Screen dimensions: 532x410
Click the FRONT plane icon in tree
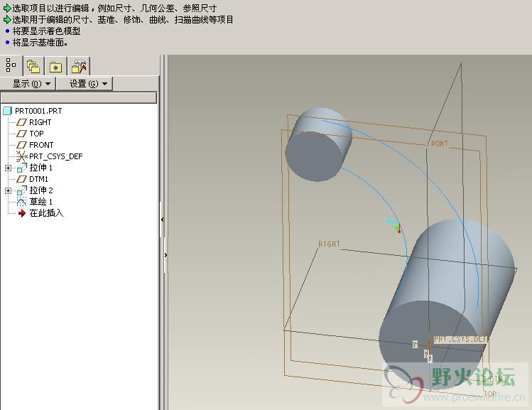pyautogui.click(x=22, y=145)
